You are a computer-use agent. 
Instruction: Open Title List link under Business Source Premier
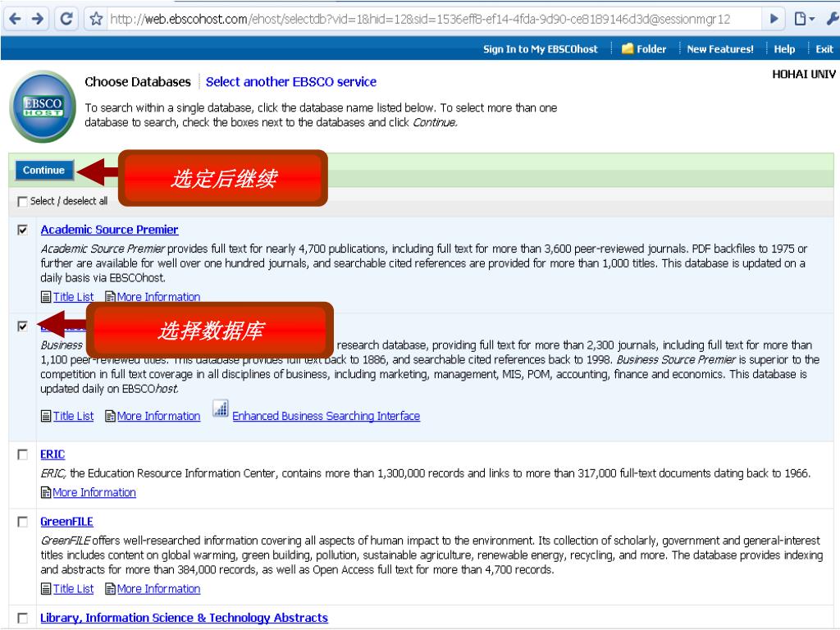(73, 416)
